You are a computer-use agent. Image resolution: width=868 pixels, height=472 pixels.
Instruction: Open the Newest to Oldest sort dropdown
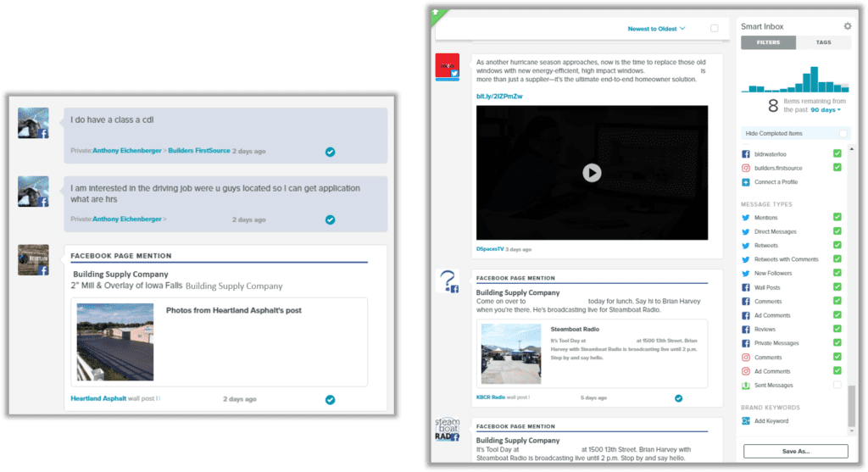point(656,29)
